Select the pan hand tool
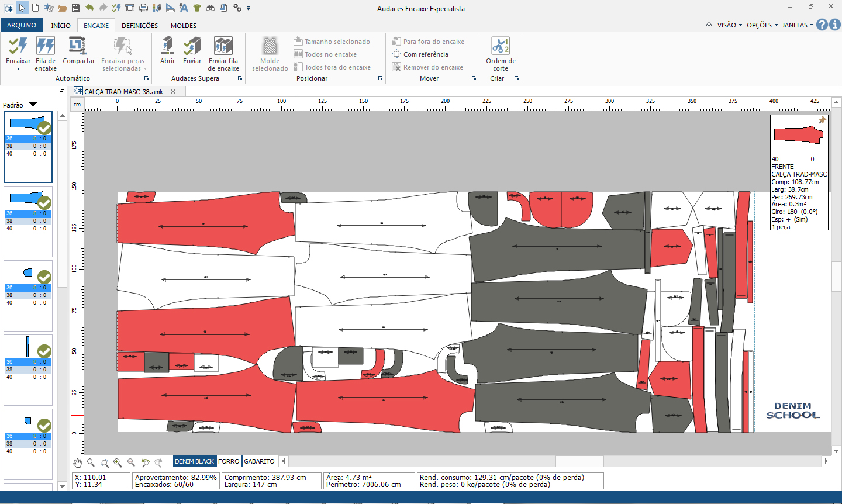Image resolution: width=842 pixels, height=504 pixels. coord(78,462)
